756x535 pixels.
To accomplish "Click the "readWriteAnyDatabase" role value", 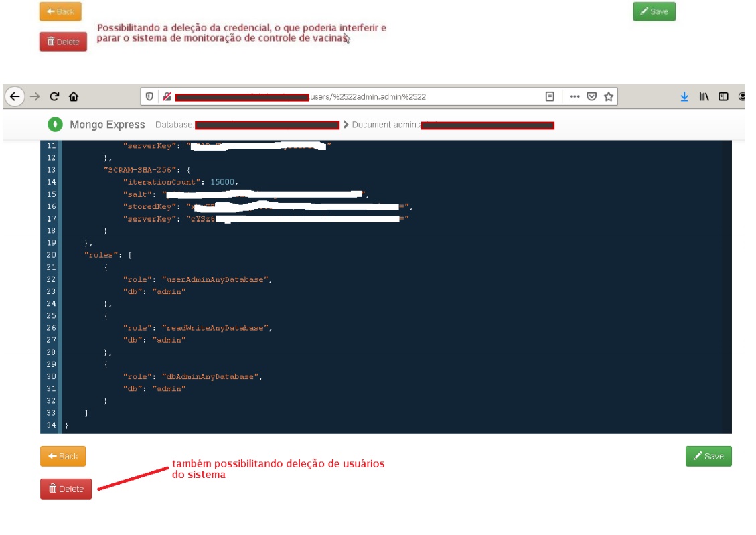I will (x=214, y=327).
